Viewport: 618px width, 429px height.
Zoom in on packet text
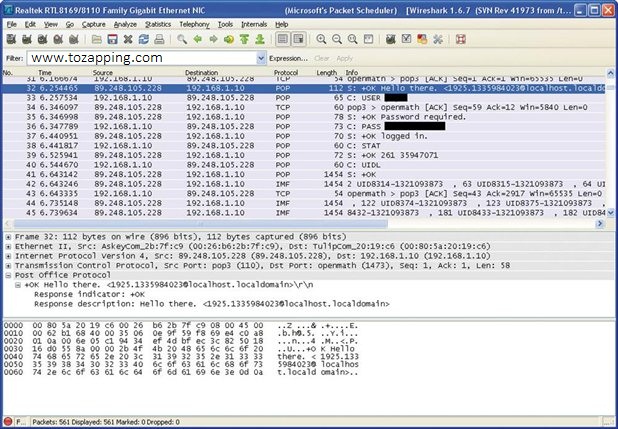coord(321,39)
